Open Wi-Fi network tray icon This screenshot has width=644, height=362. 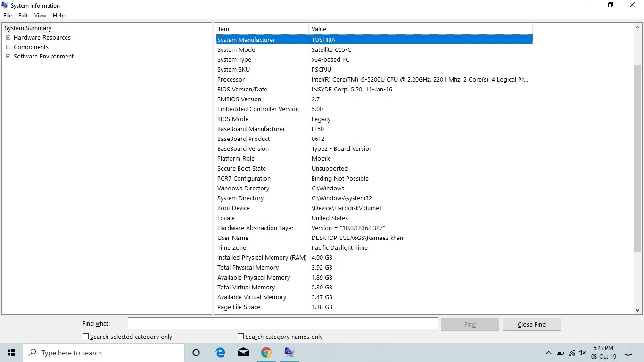click(571, 353)
